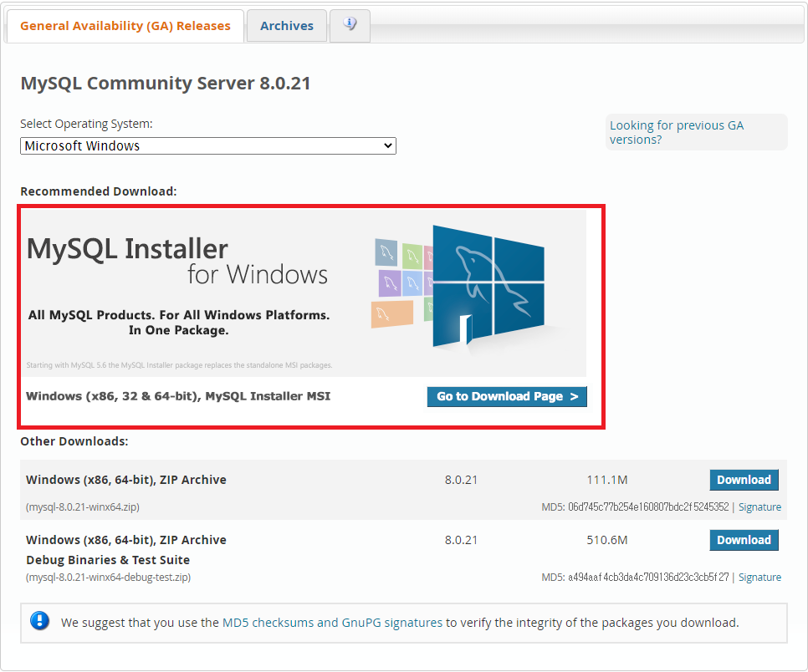Select MD5 hash a494aaf4cb3da4c709136d23c3cb5f27

tap(648, 578)
